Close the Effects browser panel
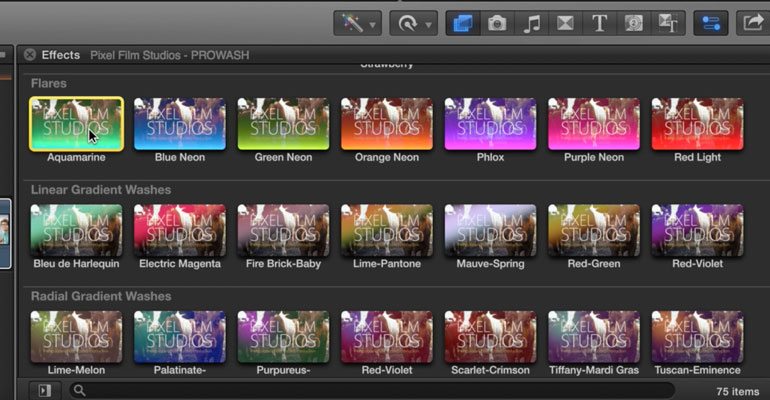The height and width of the screenshot is (400, 770). pos(30,55)
